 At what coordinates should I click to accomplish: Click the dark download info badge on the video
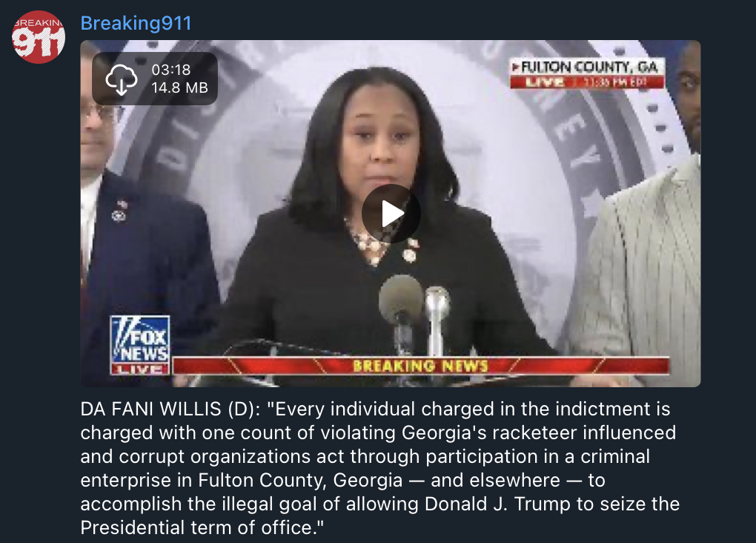click(155, 79)
